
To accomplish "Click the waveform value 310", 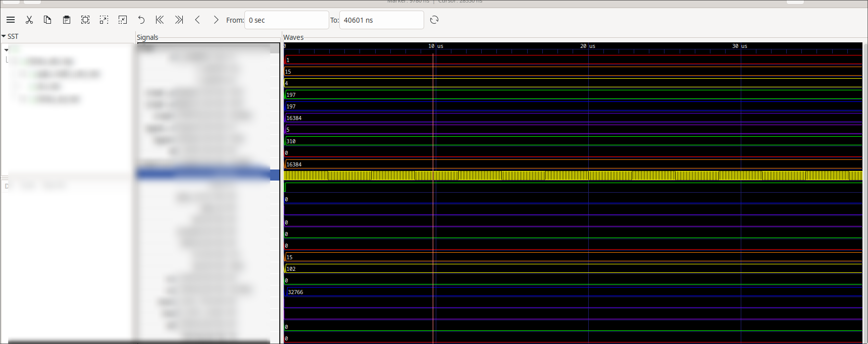I will (291, 141).
